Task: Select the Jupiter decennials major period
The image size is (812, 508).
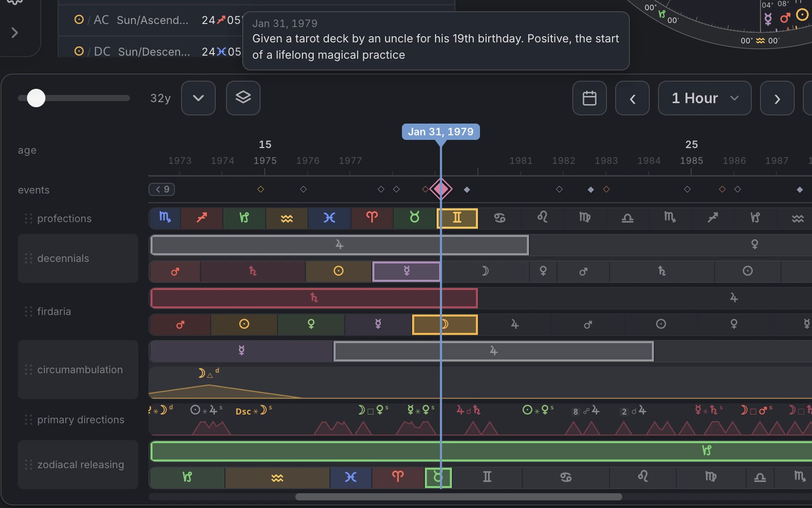Action: pos(339,245)
